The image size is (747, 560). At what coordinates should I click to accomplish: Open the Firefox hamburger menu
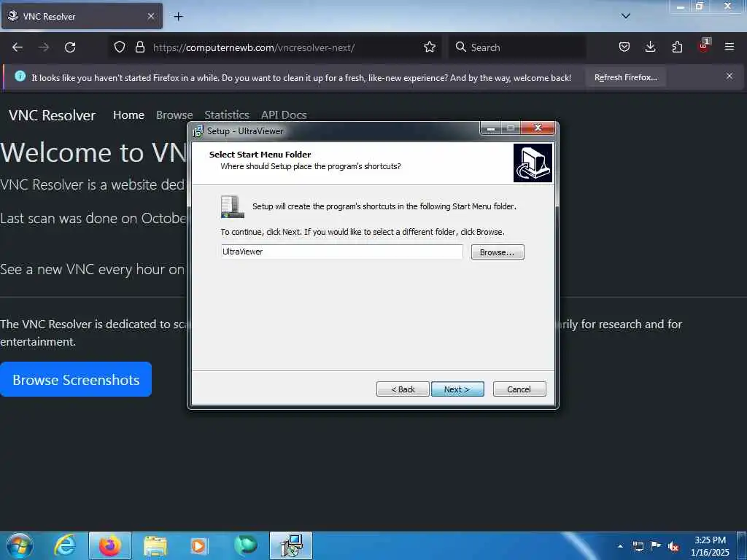[729, 47]
